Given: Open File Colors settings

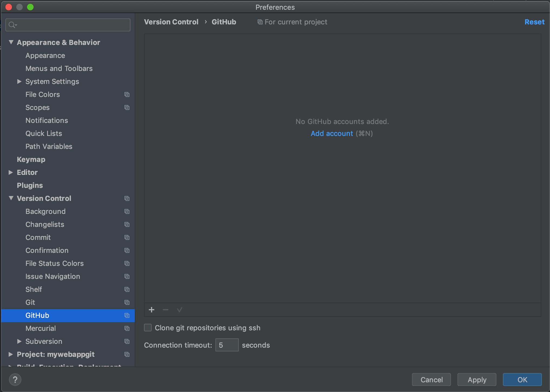Looking at the screenshot, I should (43, 94).
